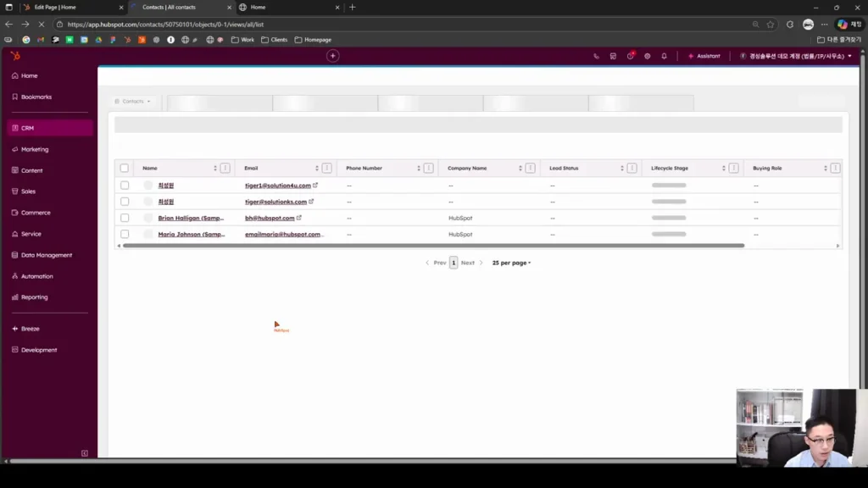Bookmark this page with star icon
The image size is (868, 488).
click(x=771, y=25)
